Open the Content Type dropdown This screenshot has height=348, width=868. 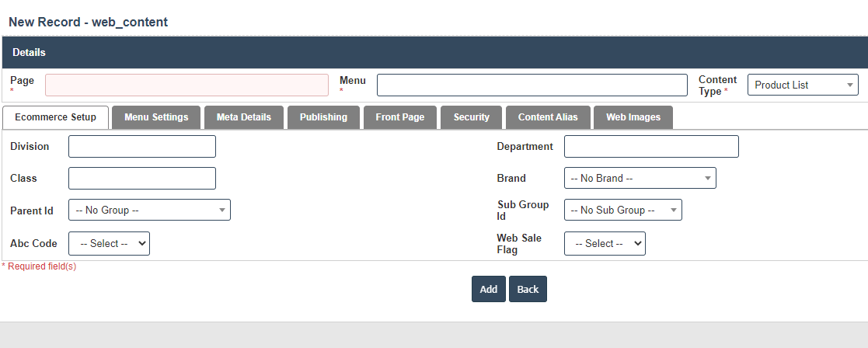pyautogui.click(x=802, y=85)
